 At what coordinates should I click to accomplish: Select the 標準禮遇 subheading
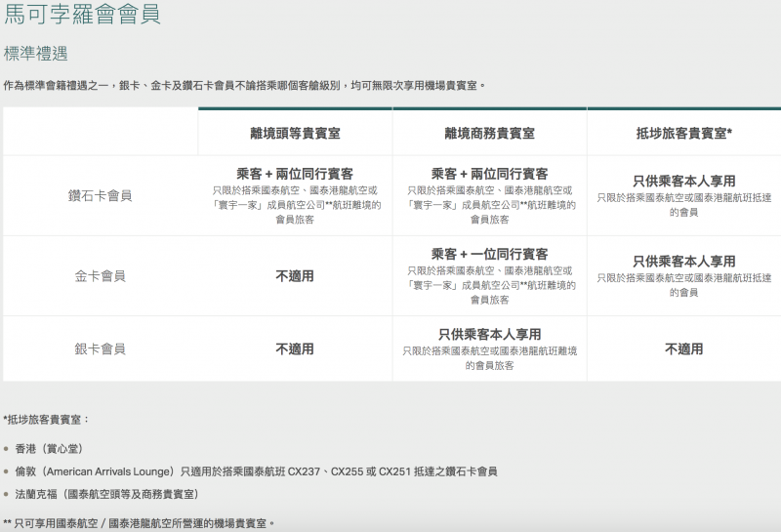click(35, 54)
